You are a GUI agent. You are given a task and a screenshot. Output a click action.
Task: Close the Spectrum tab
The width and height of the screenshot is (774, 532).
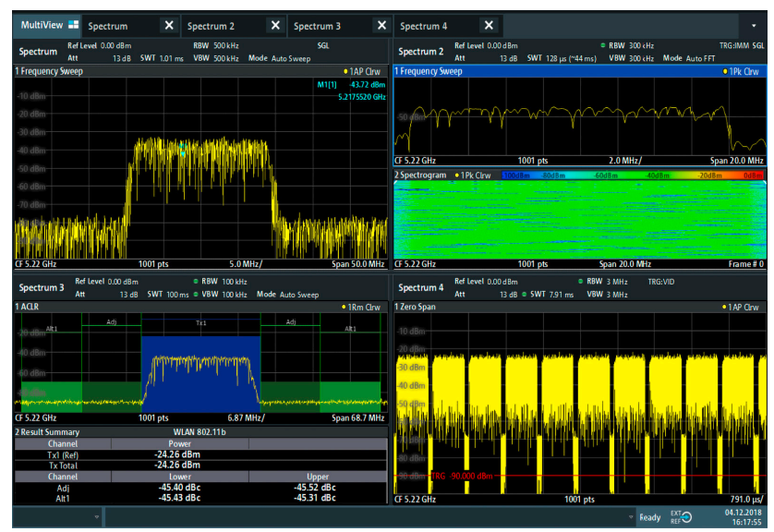coord(169,25)
